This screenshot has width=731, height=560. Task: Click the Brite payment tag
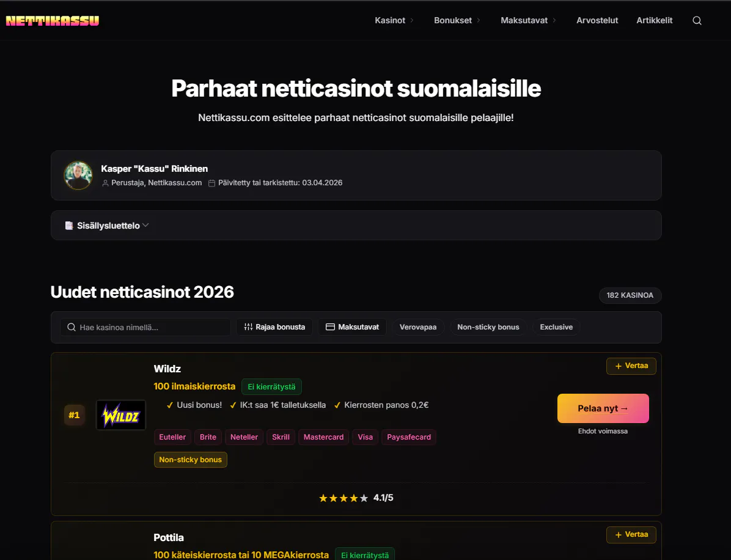208,437
